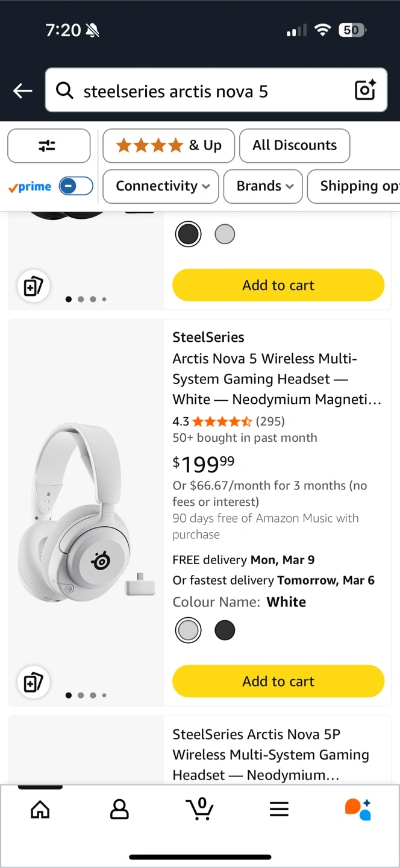Expand the Connectivity filter dropdown
Image resolution: width=400 pixels, height=868 pixels.
point(163,186)
